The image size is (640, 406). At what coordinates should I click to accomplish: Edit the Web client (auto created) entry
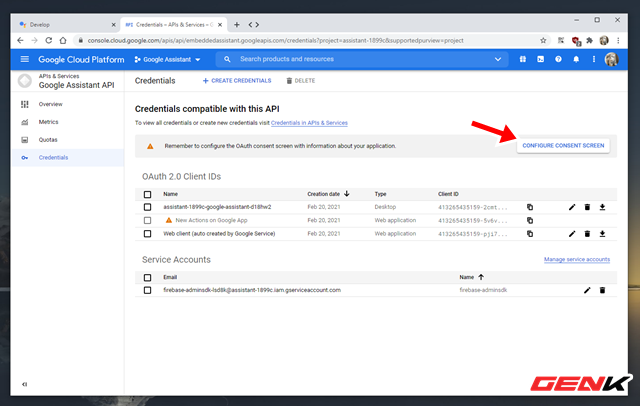(x=572, y=234)
